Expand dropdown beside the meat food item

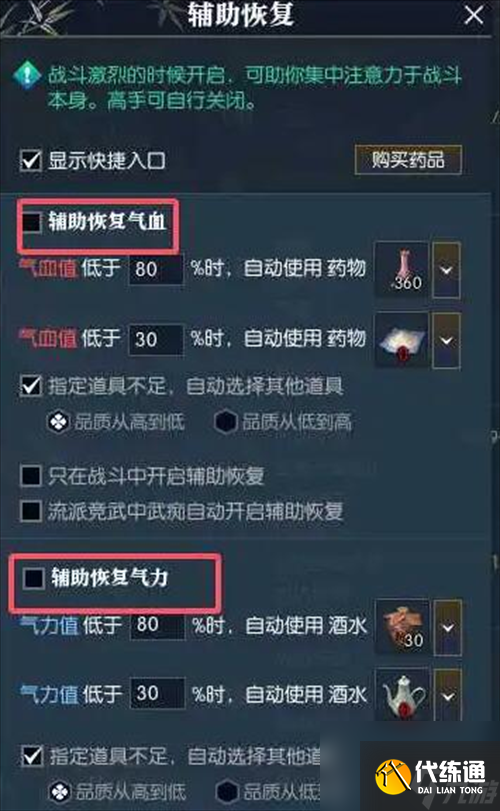[448, 627]
